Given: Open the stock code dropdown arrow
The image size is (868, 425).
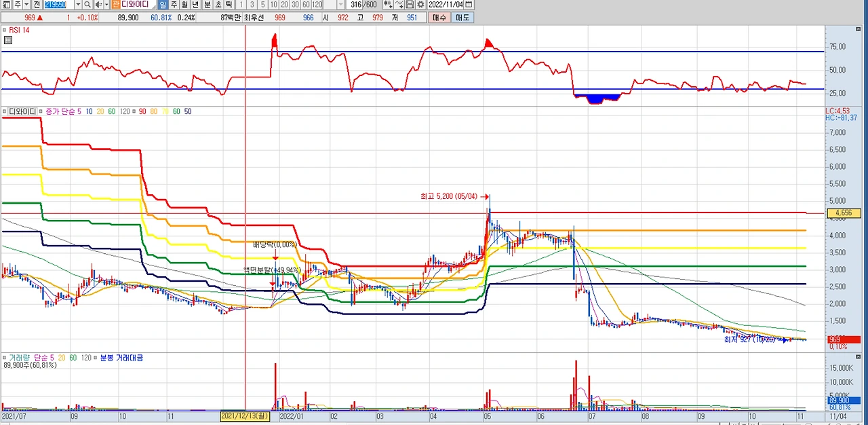Looking at the screenshot, I should tap(78, 5).
